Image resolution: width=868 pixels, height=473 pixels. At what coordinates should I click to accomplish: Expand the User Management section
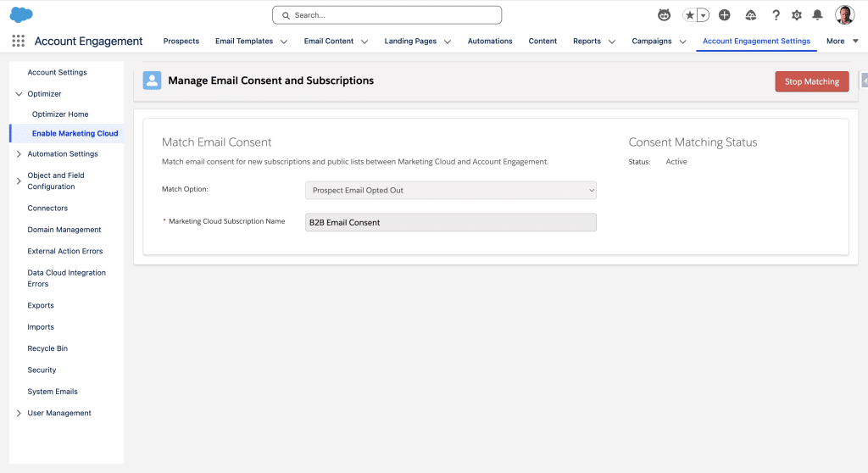pos(19,414)
